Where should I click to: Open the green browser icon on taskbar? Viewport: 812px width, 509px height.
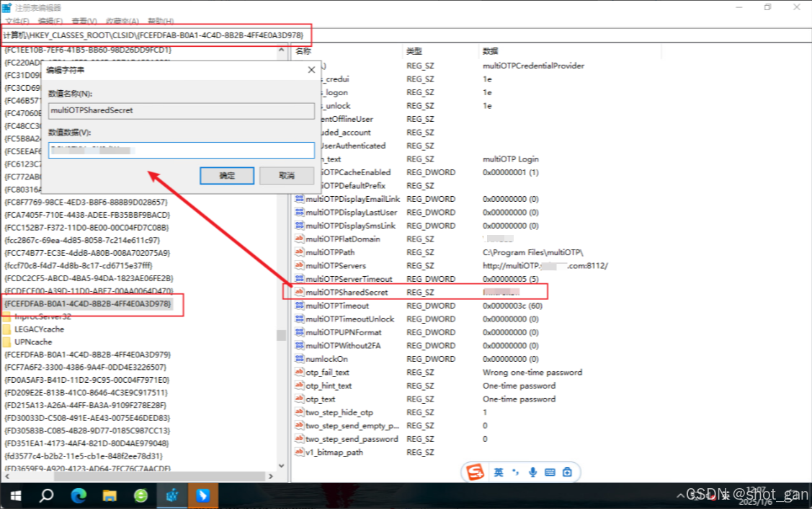pos(141,496)
